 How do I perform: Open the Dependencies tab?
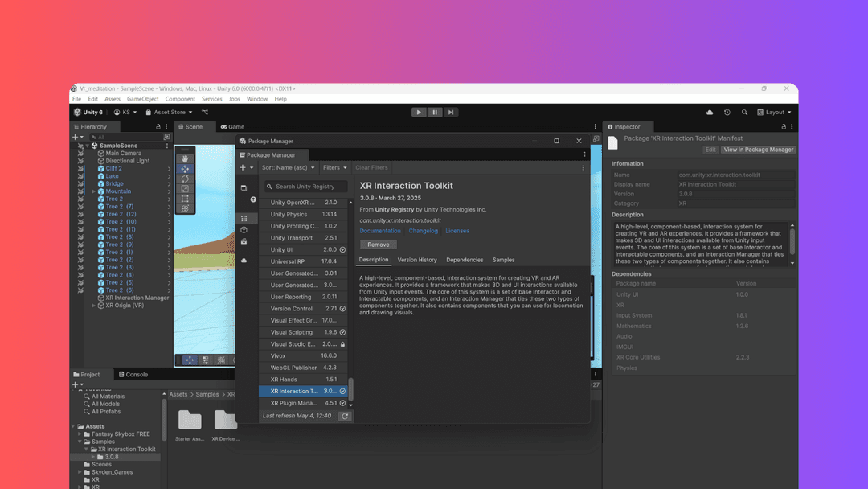(x=465, y=260)
